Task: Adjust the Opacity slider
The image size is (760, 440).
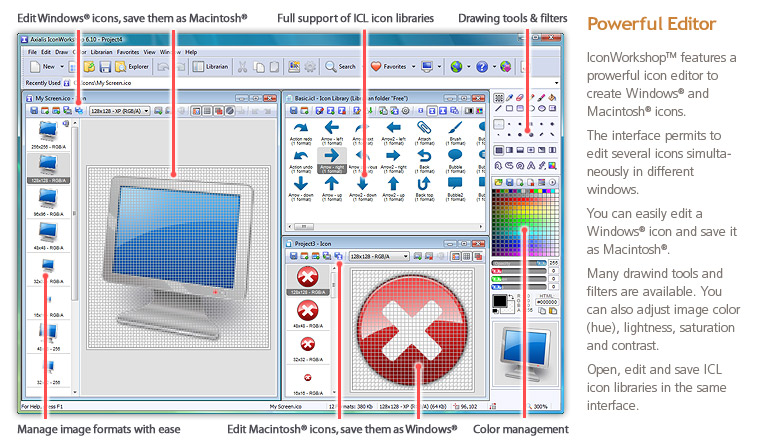Action: [519, 264]
